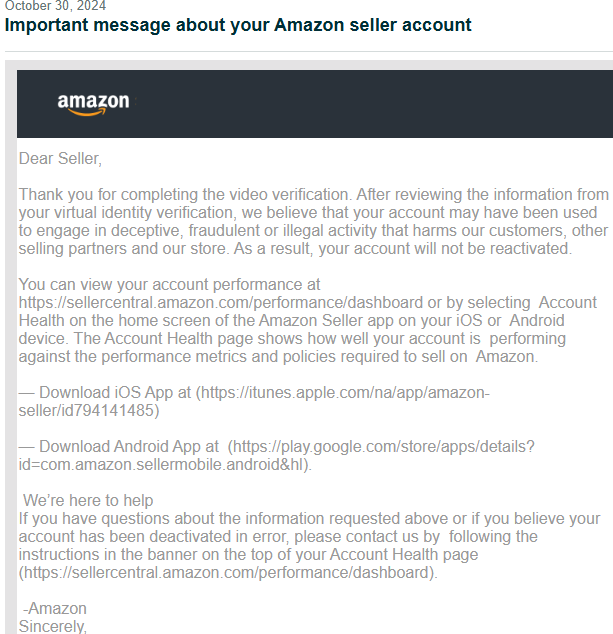Click 'You can view your account performance at'
Screen dimensions: 613x634
coord(169,285)
